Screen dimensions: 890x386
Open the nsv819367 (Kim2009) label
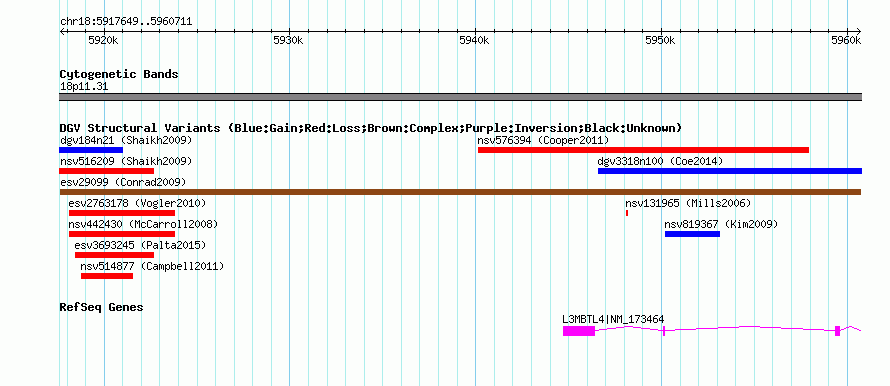click(x=721, y=224)
